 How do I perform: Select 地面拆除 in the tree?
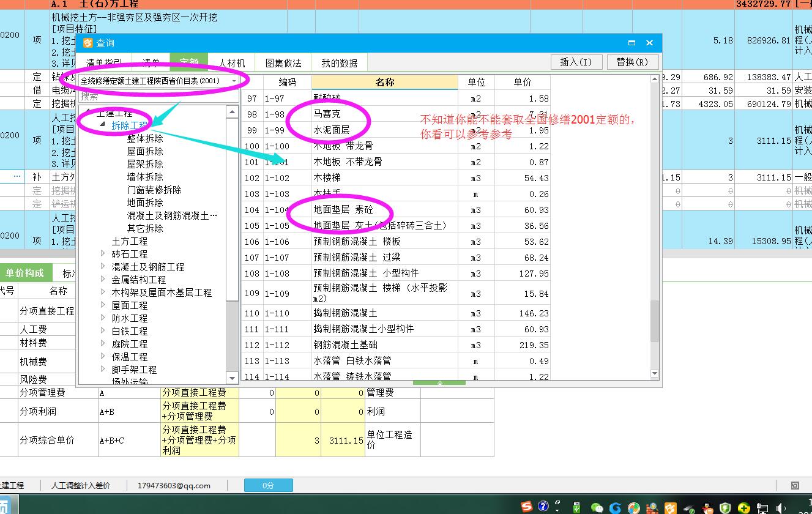(x=145, y=203)
